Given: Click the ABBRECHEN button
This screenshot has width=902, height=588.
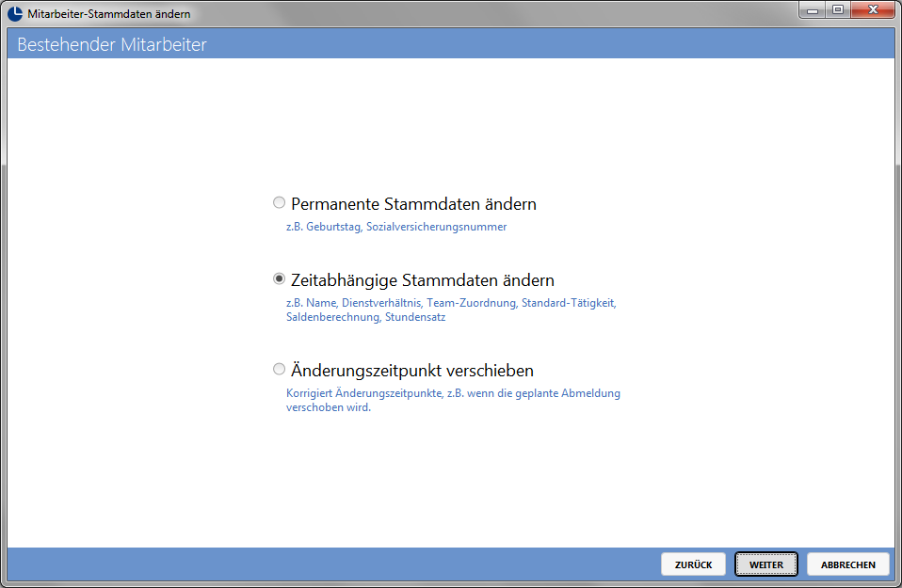Looking at the screenshot, I should coord(848,564).
